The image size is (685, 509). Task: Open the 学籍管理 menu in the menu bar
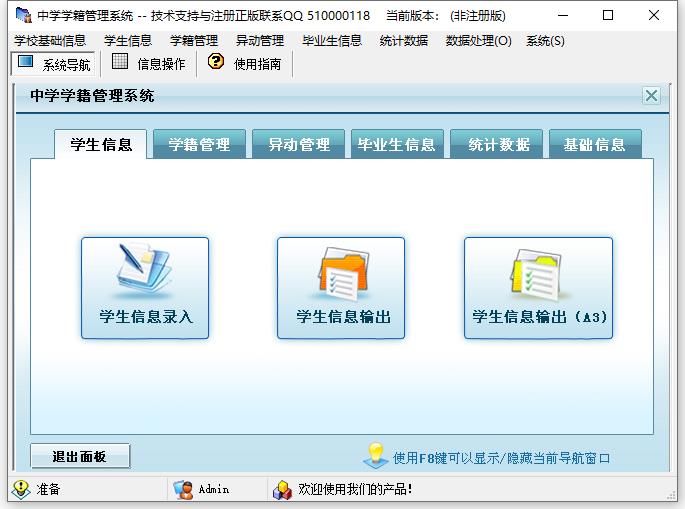click(x=194, y=41)
